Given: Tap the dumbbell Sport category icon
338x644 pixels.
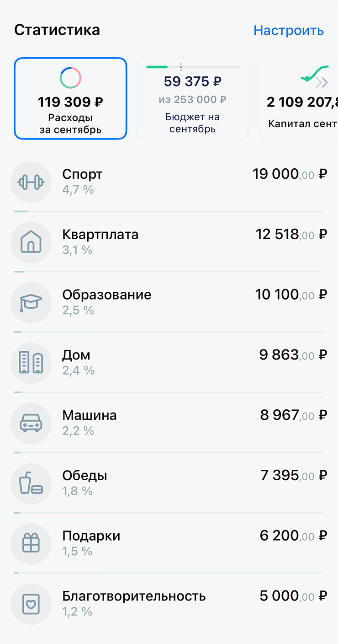Looking at the screenshot, I should tap(31, 182).
